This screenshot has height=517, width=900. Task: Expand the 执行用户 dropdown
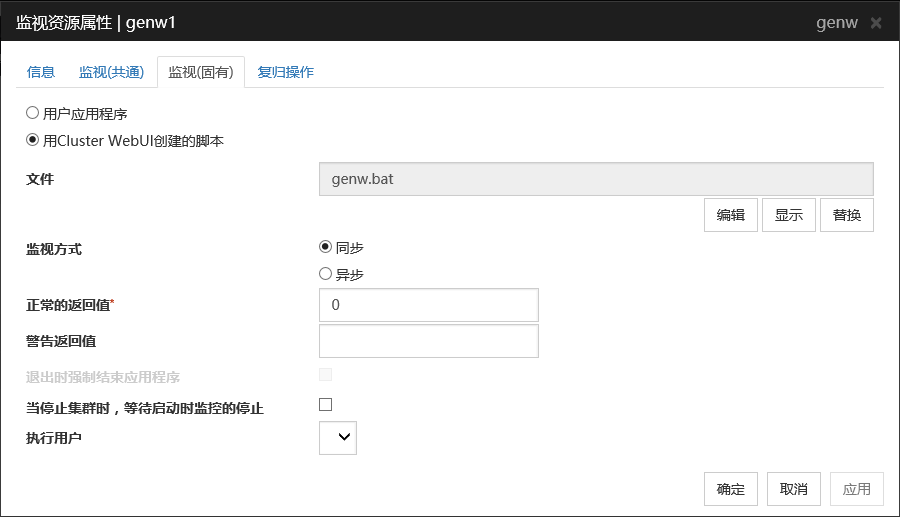(x=338, y=437)
